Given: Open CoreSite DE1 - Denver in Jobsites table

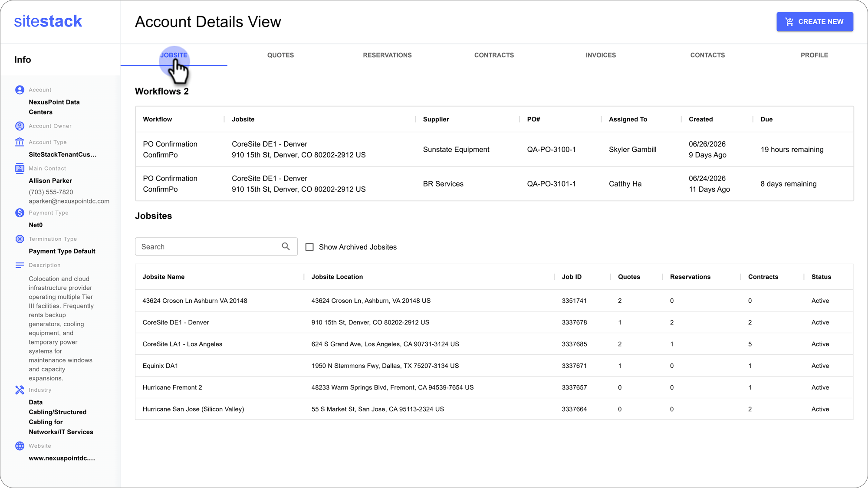Looking at the screenshot, I should click(494, 322).
